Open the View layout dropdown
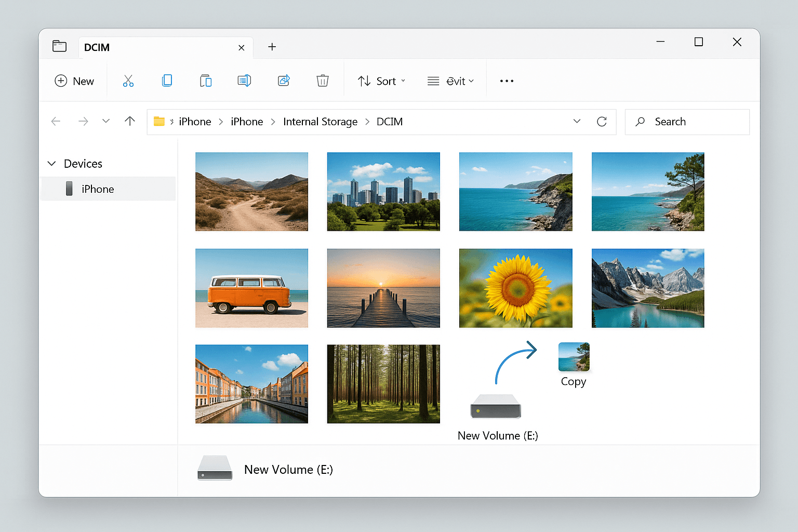The height and width of the screenshot is (532, 798). pos(450,81)
